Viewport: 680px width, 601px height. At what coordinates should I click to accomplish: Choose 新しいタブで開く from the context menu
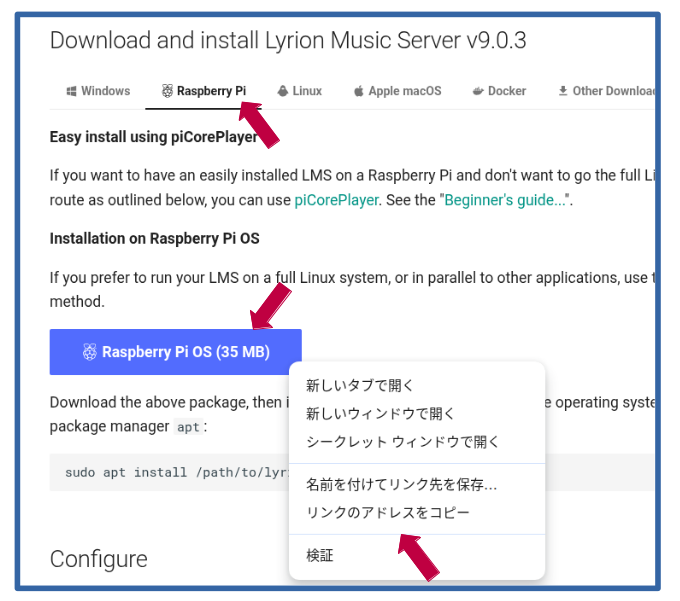point(360,385)
